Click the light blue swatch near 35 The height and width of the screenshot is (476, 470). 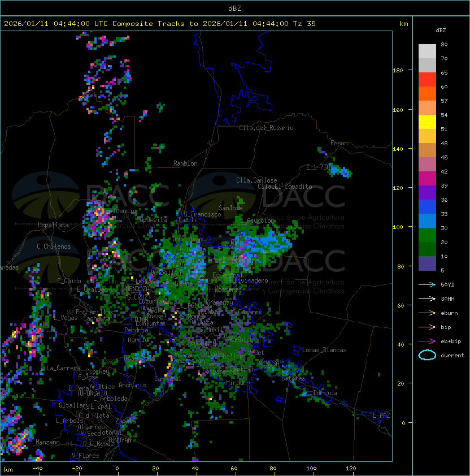point(427,221)
